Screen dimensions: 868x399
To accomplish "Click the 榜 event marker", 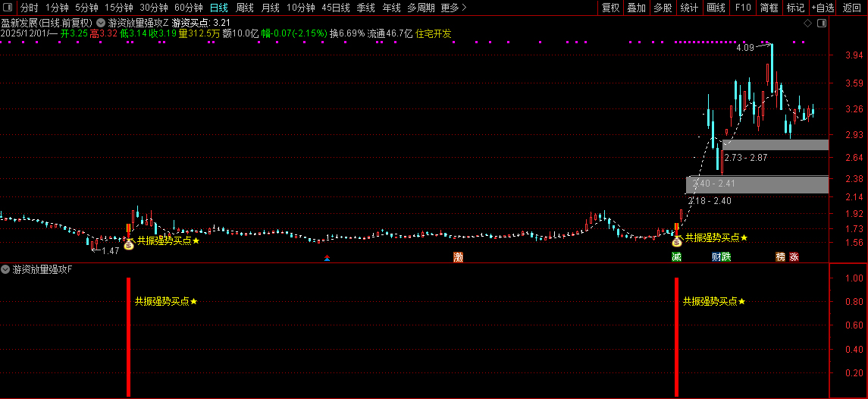I will tap(780, 257).
